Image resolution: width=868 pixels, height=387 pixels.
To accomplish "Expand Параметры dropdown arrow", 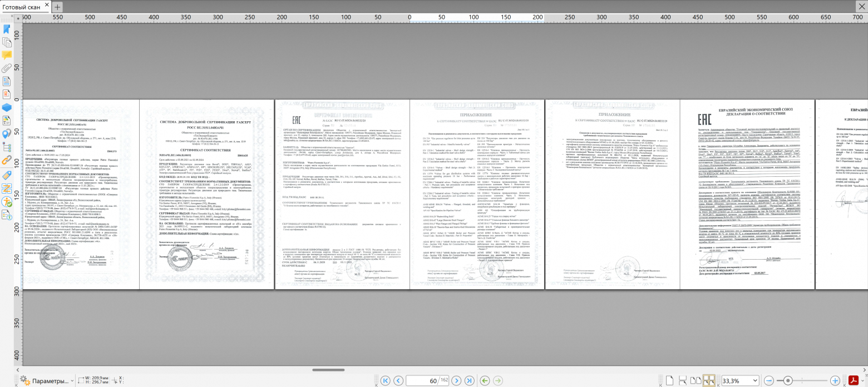I will tap(72, 381).
